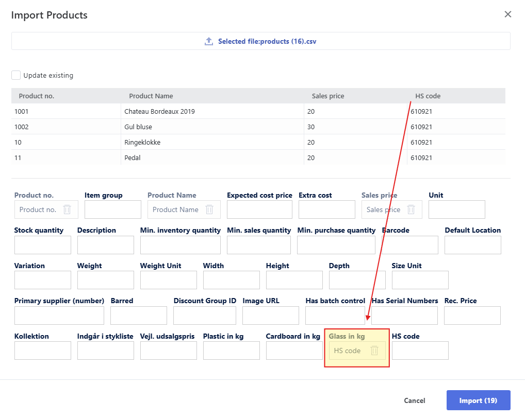The image size is (525, 420).
Task: Select the Chateau Bordeaux 2019 row
Action: pyautogui.click(x=258, y=112)
